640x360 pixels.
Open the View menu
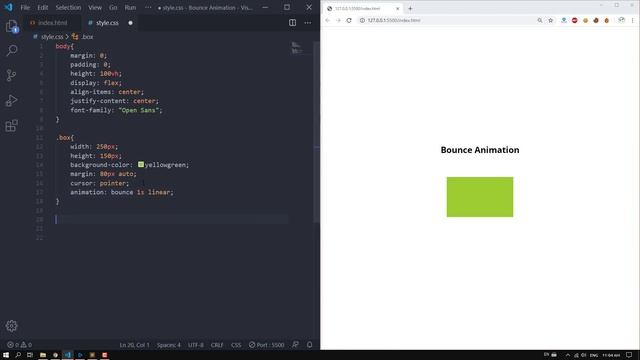coord(95,7)
